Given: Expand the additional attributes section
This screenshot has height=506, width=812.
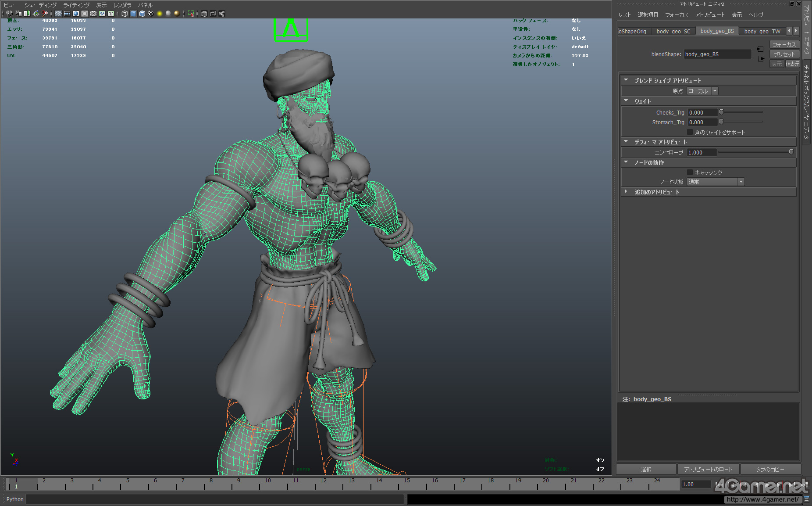Looking at the screenshot, I should [626, 192].
